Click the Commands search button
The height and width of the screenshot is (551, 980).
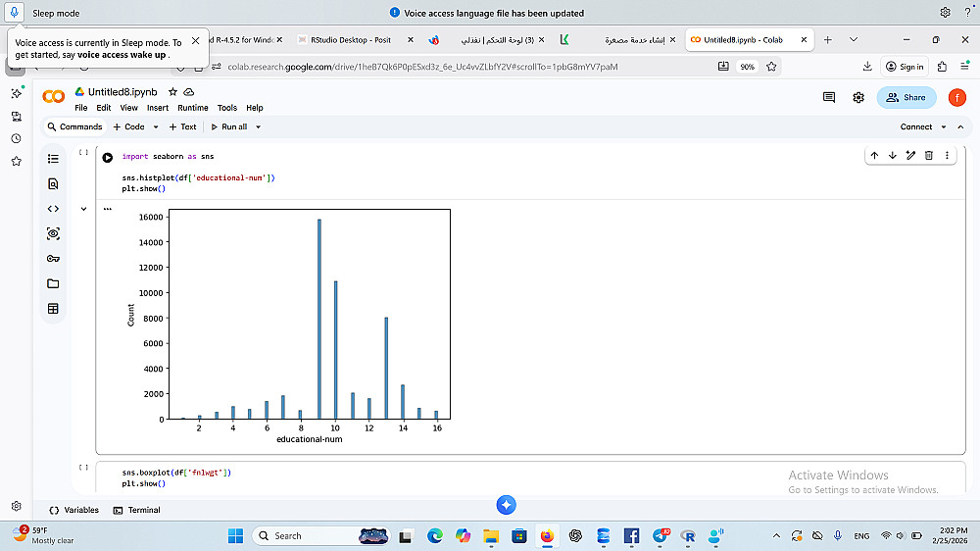coord(74,126)
